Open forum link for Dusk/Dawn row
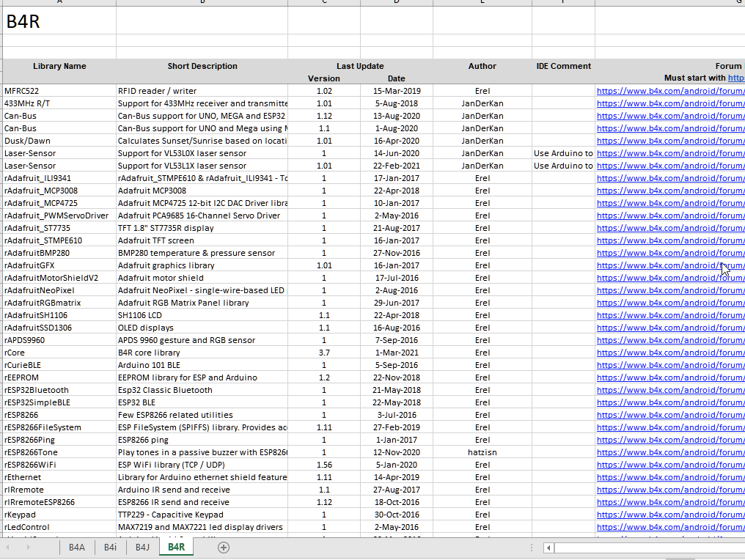 tap(670, 141)
